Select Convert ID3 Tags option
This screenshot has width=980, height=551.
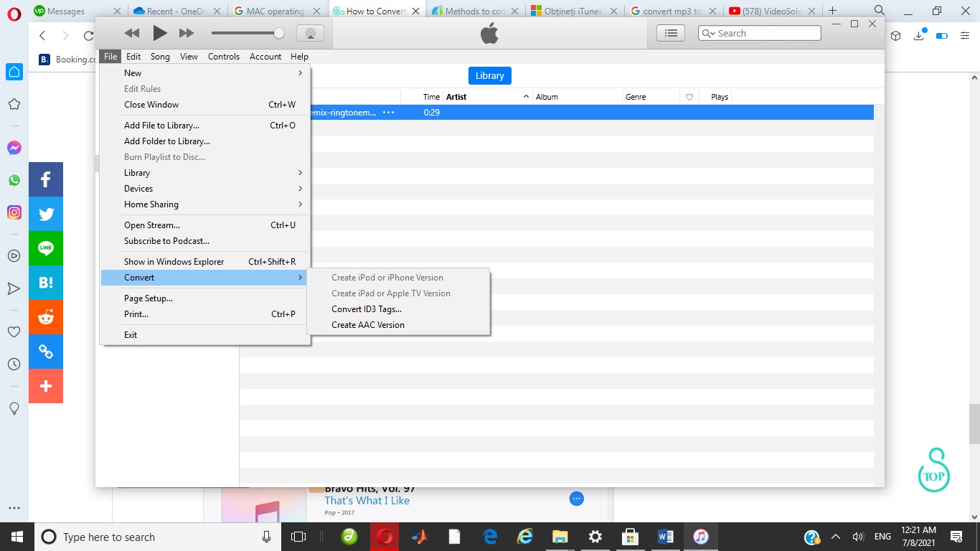click(x=398, y=309)
